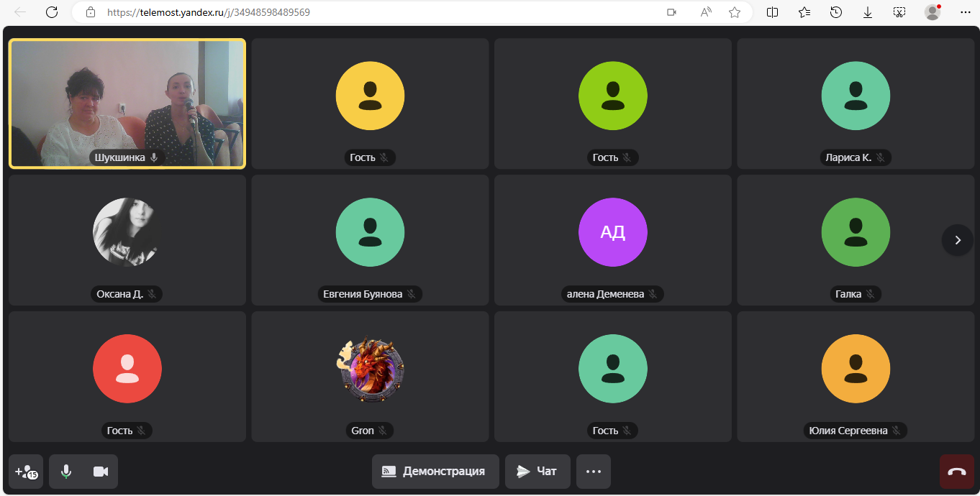Show the next page of participants
Screen dimensions: 980x496
pyautogui.click(x=958, y=240)
